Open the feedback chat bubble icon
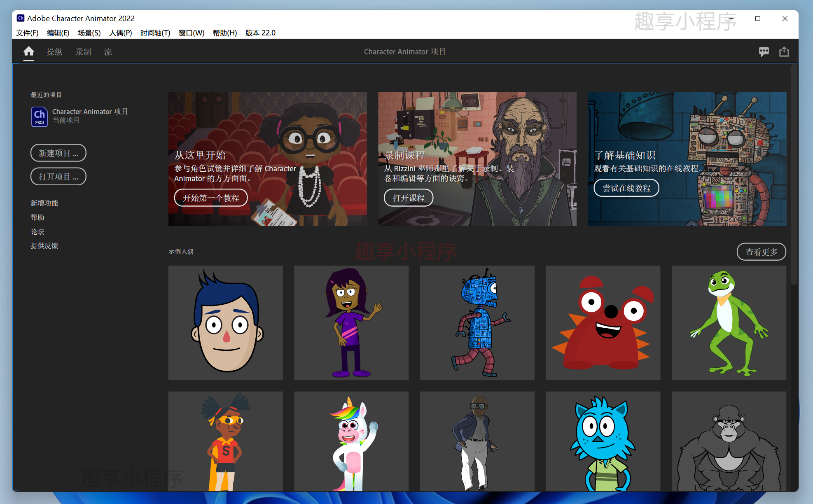 (764, 51)
